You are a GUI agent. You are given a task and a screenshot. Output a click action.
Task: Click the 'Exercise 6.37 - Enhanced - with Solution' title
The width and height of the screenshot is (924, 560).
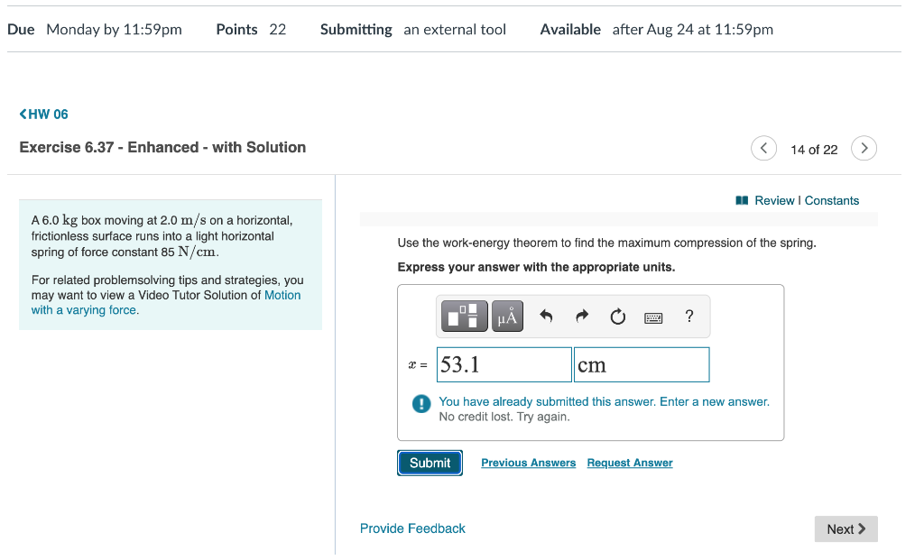[162, 147]
